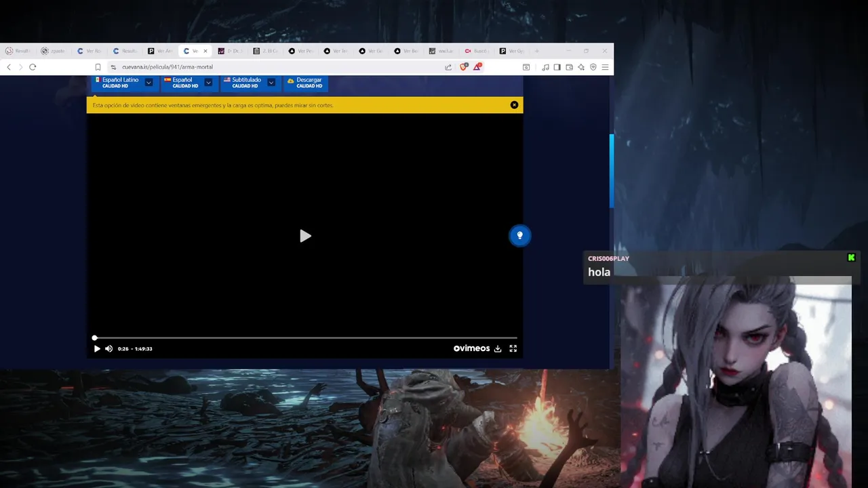Download video using player download icon
Viewport: 868px width, 488px height.
(x=498, y=348)
